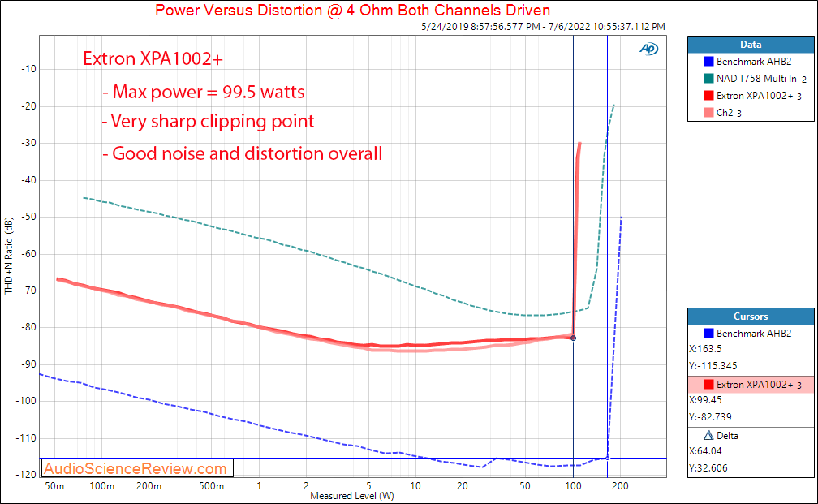Click cursor value Y:-82.739
The image size is (818, 504).
(x=710, y=417)
